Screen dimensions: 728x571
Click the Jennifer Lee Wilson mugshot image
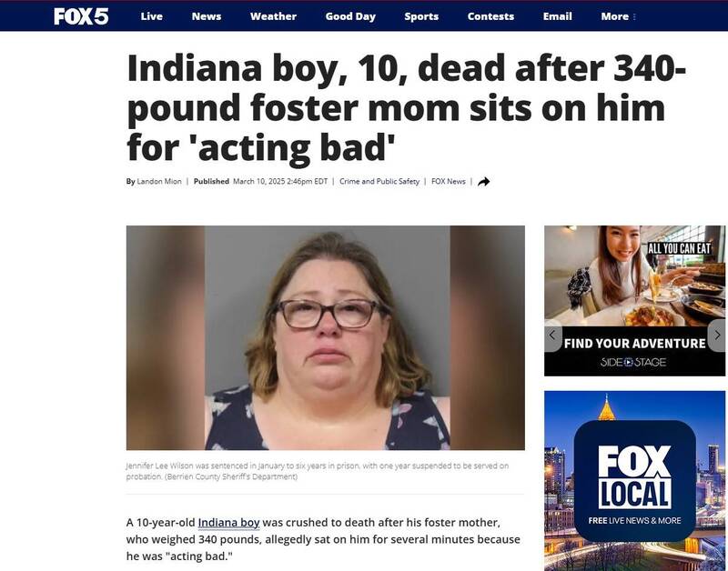coord(326,337)
